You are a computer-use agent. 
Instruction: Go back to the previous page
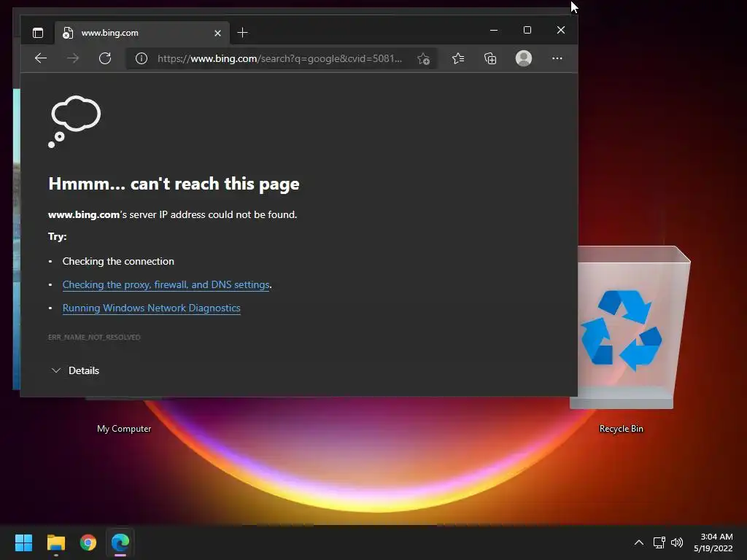(41, 58)
